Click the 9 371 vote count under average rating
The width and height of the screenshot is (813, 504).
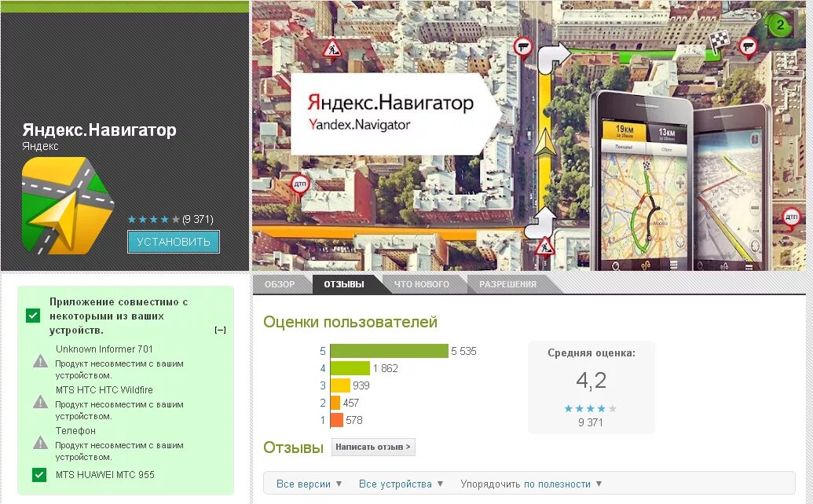tap(591, 422)
